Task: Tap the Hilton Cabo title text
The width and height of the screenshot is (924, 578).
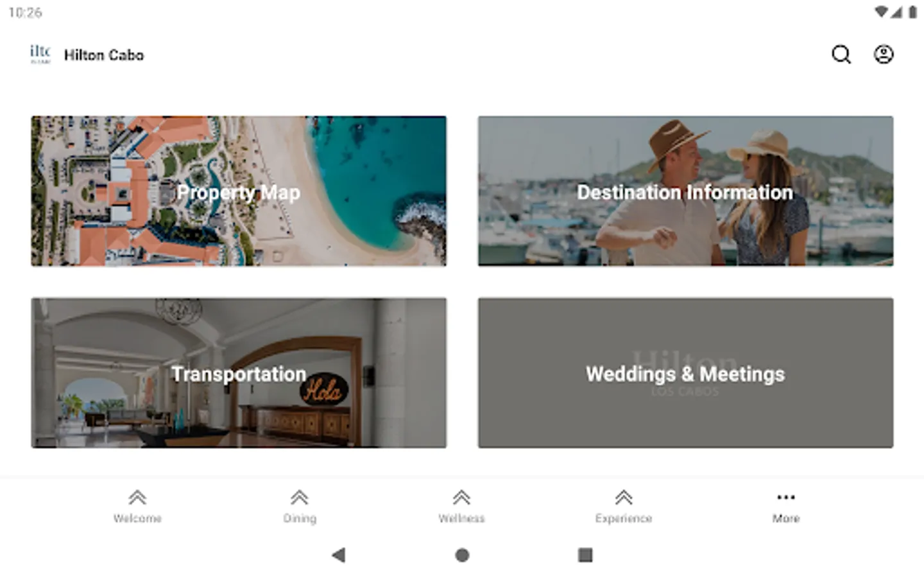Action: tap(104, 55)
